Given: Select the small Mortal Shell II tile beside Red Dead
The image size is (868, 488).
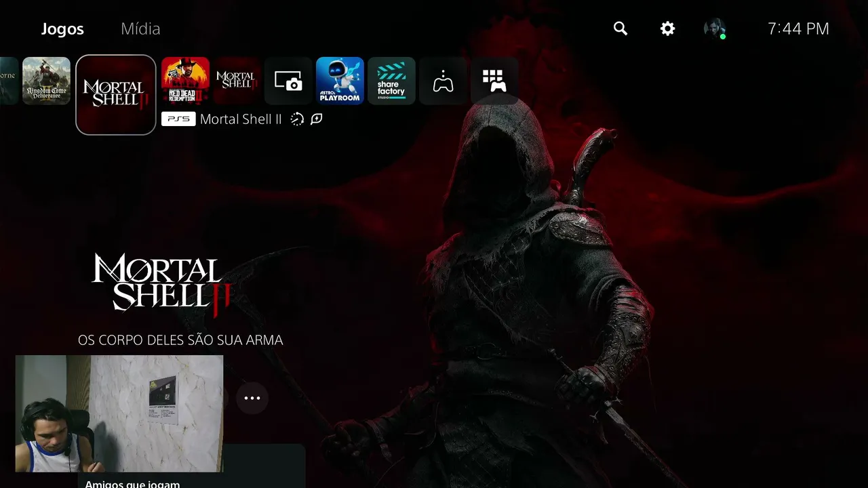Looking at the screenshot, I should (237, 81).
